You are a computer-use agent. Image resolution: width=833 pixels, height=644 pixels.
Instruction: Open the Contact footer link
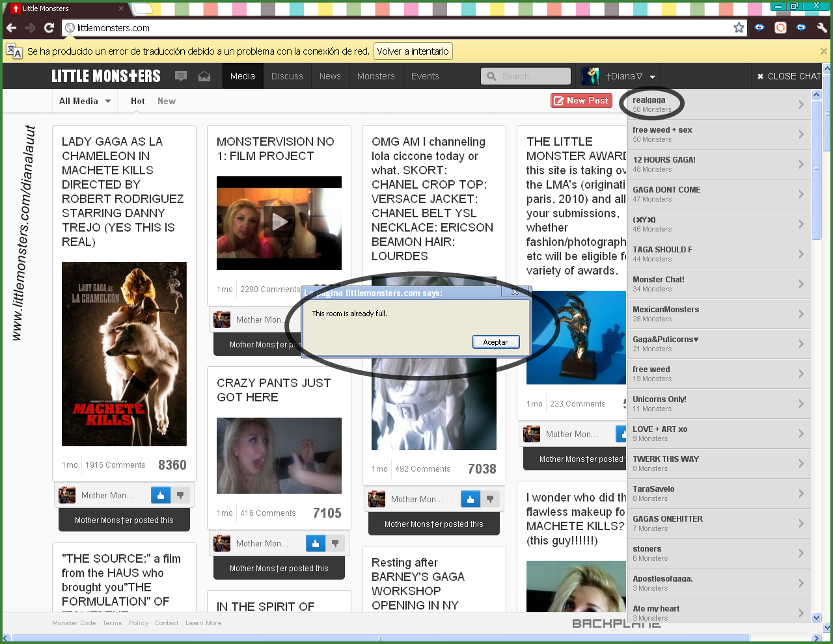coord(167,623)
